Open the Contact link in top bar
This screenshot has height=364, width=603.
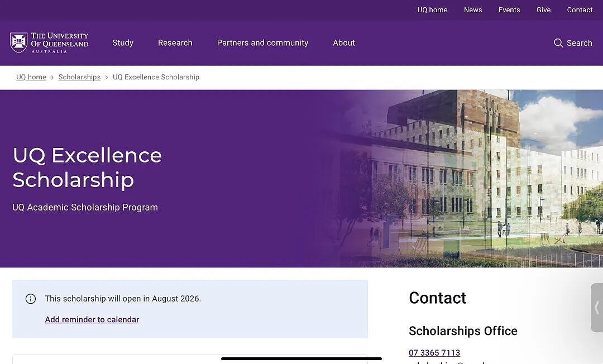tap(580, 10)
